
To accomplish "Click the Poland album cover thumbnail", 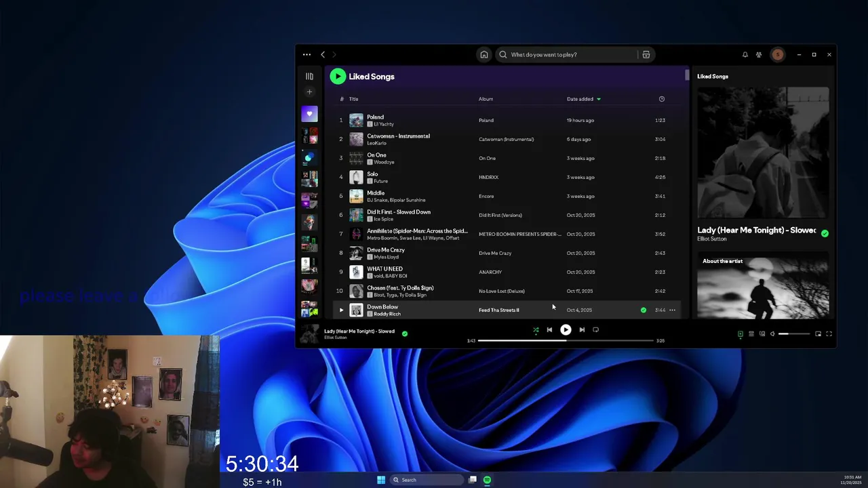I will tap(356, 120).
